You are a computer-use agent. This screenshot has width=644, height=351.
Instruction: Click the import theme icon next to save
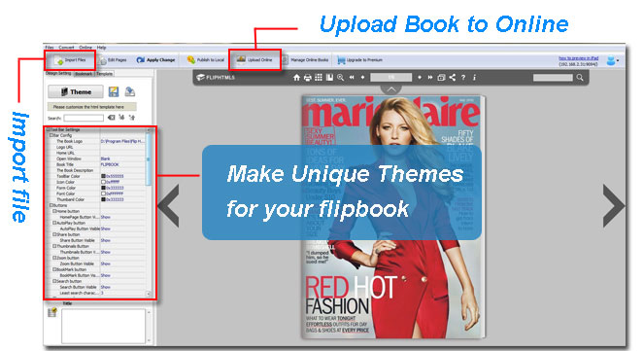point(130,91)
